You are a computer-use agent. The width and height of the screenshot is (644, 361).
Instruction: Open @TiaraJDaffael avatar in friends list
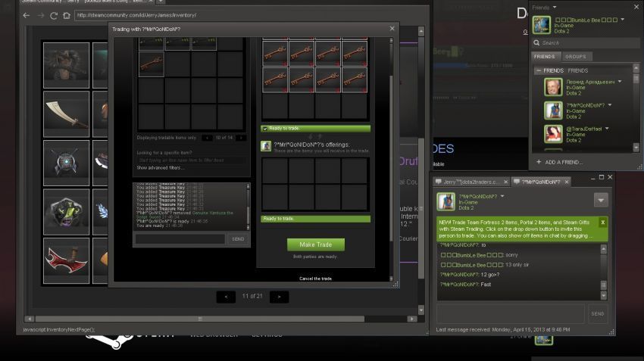point(553,134)
